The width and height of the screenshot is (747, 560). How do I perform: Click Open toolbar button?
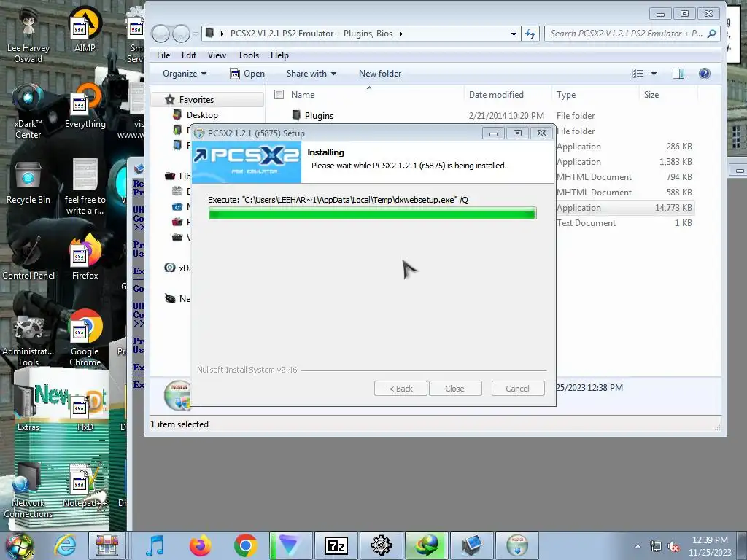pos(247,74)
